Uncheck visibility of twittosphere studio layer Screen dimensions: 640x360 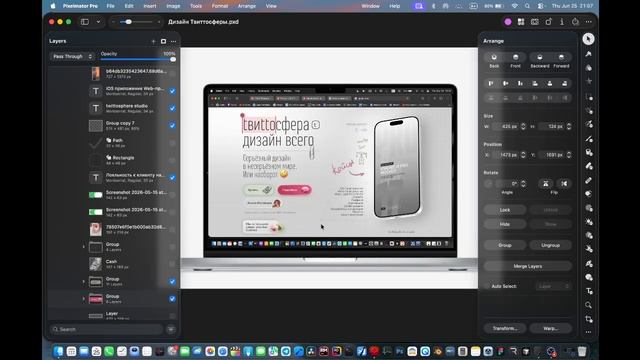pyautogui.click(x=172, y=108)
